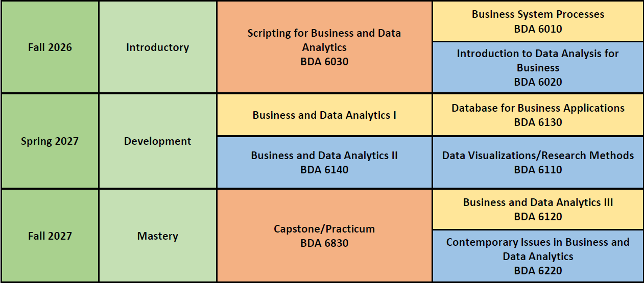Select the Business System Processes cell
Viewport: 644px width, 283px height.
538,21
